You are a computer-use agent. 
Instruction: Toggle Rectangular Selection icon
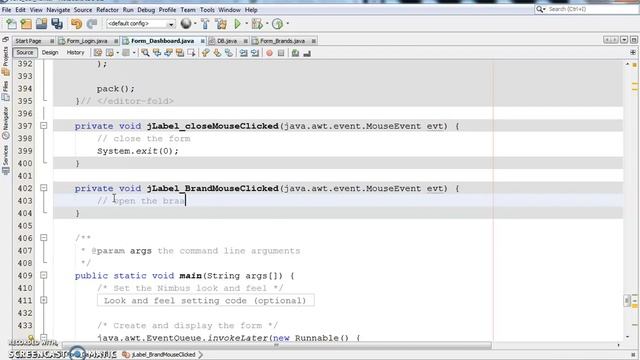coord(191,53)
